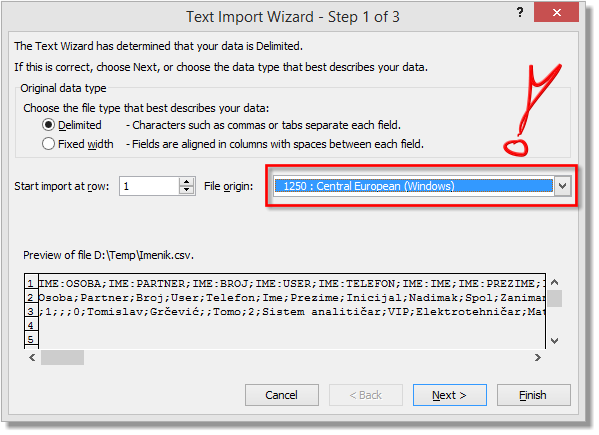Screen dimensions: 599x435
Task: Open the File origin dropdown arrow
Action: tap(562, 186)
